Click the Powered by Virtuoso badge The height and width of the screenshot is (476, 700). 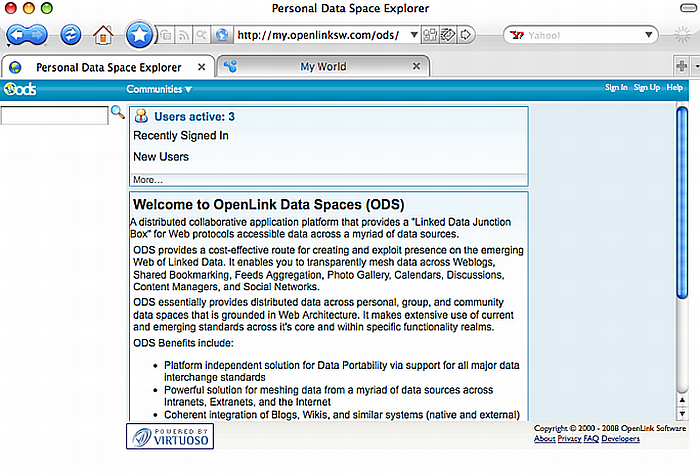pyautogui.click(x=166, y=436)
